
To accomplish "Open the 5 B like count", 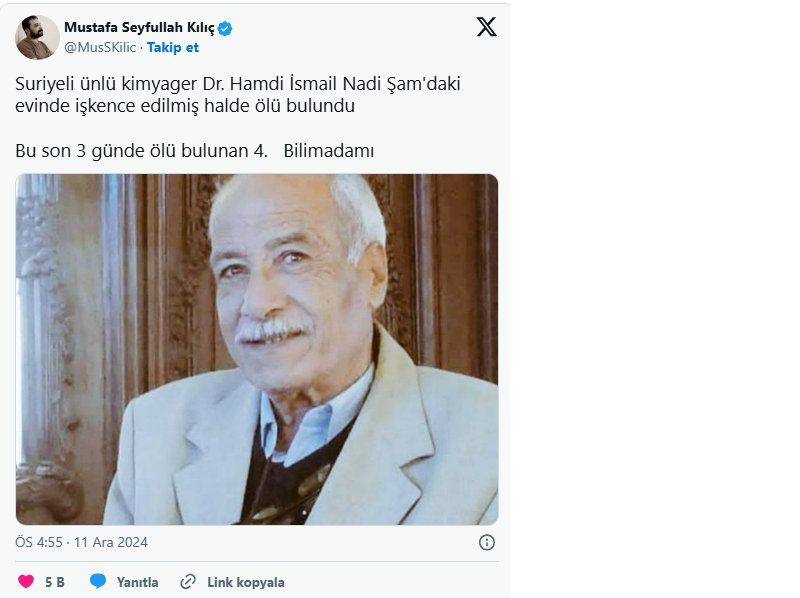I will [x=55, y=582].
